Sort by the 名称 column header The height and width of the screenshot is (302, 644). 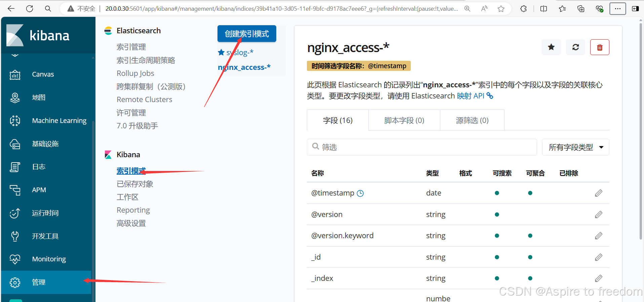317,173
